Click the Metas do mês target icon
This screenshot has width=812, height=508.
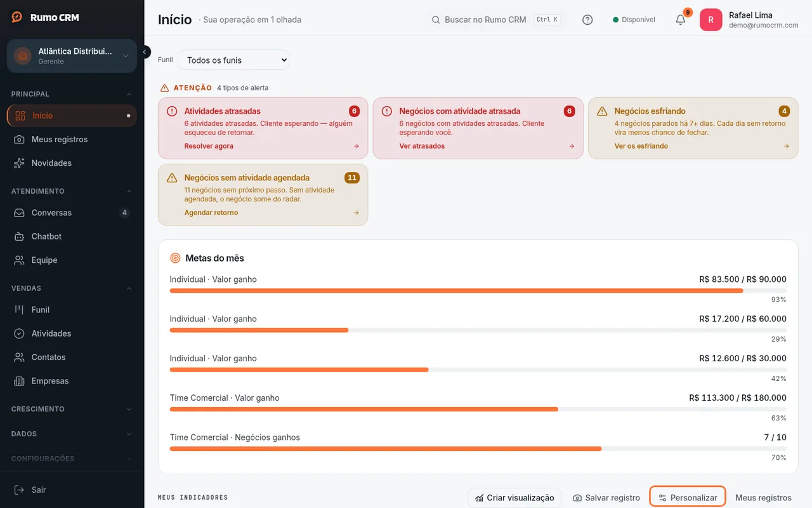[176, 258]
